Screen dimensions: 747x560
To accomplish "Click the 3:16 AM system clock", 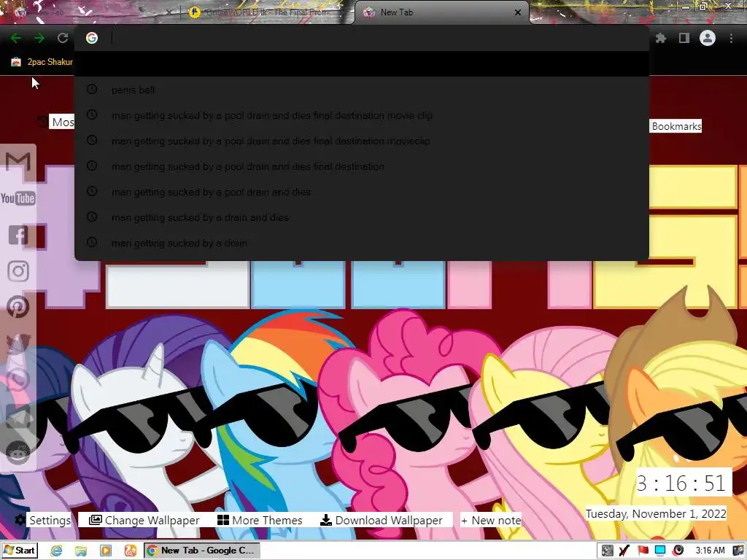I will click(x=710, y=551).
